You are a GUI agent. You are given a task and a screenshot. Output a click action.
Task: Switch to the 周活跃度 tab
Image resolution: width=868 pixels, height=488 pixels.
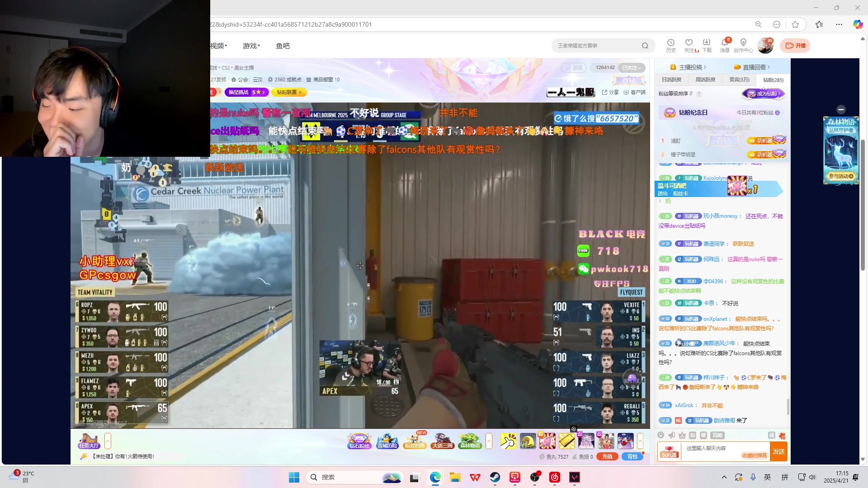tap(705, 80)
